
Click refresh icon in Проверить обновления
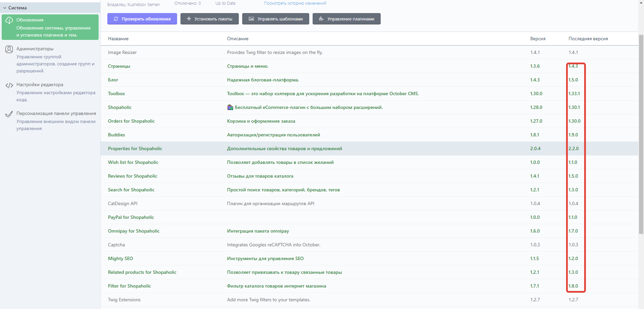tap(116, 19)
